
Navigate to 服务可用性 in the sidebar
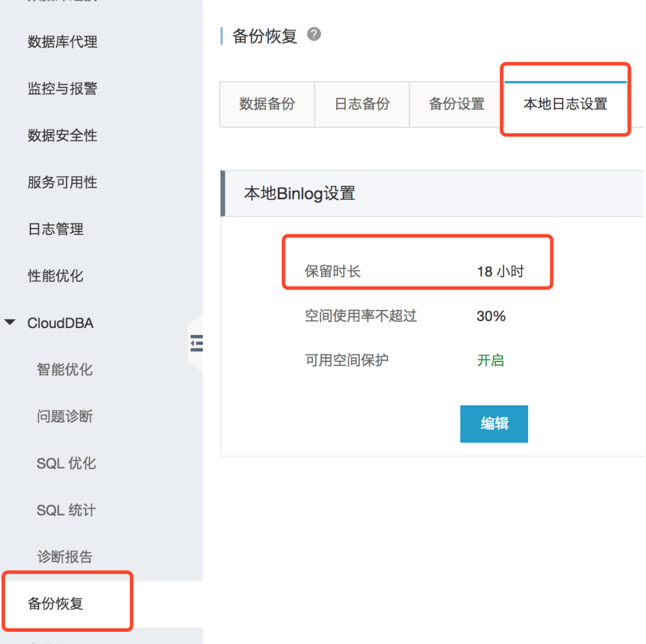tap(63, 182)
